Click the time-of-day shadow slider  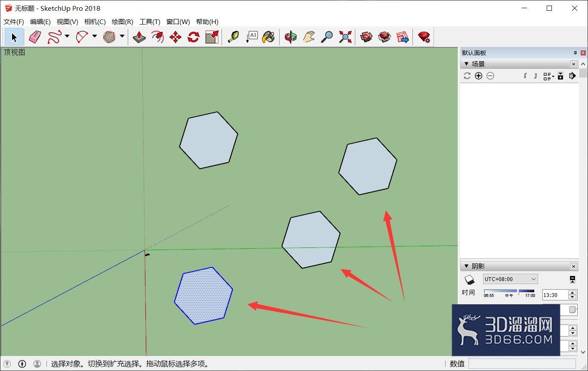pos(509,291)
